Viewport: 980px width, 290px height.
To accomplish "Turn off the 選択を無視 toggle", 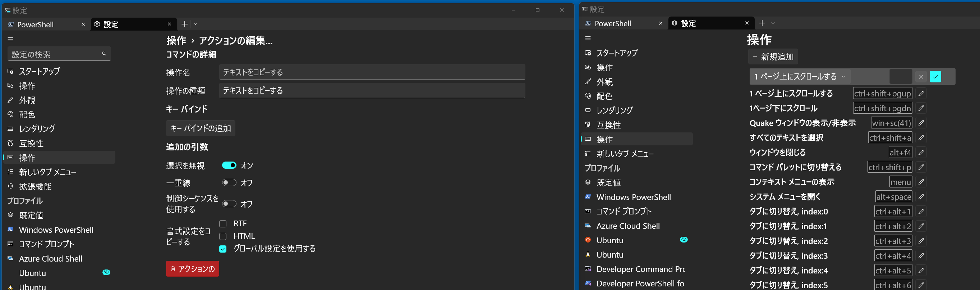I will click(229, 165).
